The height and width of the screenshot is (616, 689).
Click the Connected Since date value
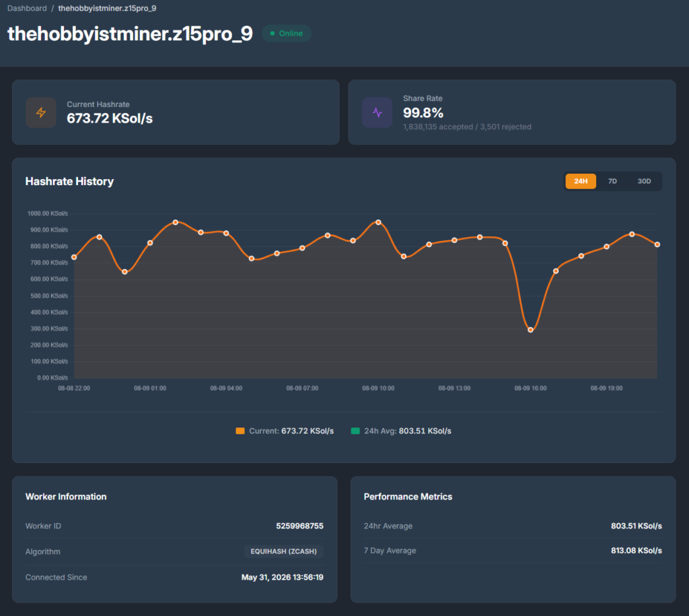coord(282,578)
